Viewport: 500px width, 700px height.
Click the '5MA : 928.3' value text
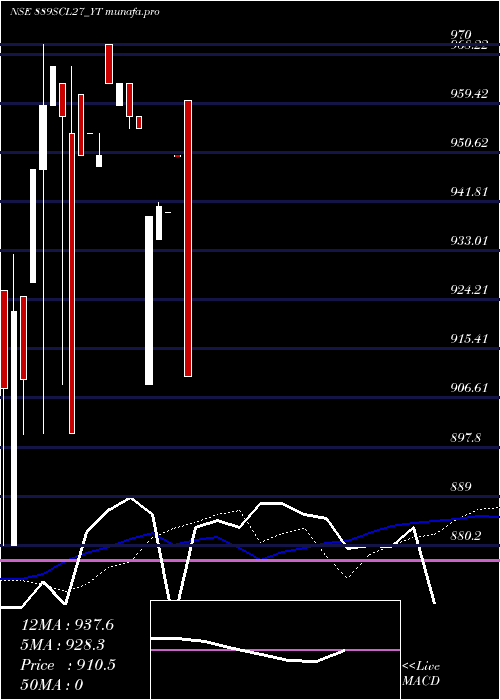pyautogui.click(x=62, y=645)
